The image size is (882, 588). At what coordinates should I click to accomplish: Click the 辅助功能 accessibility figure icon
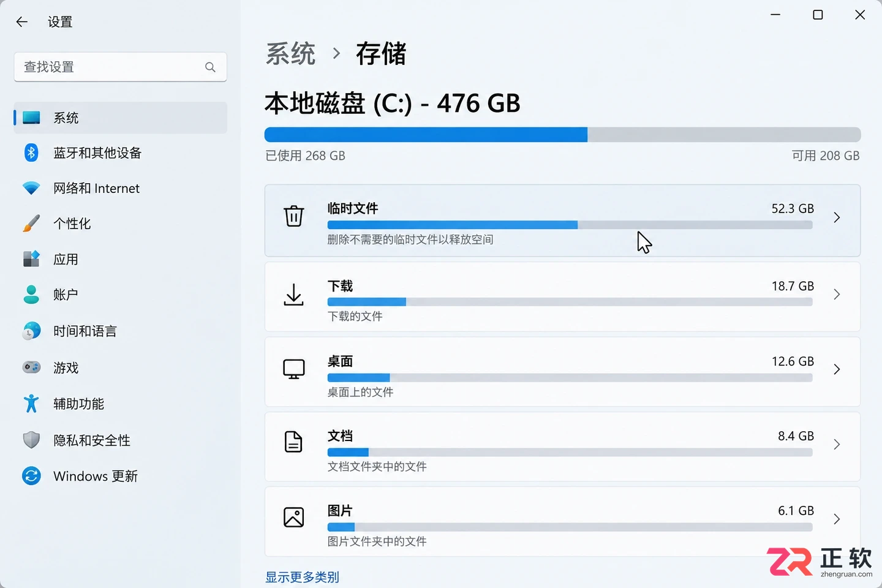pos(31,404)
